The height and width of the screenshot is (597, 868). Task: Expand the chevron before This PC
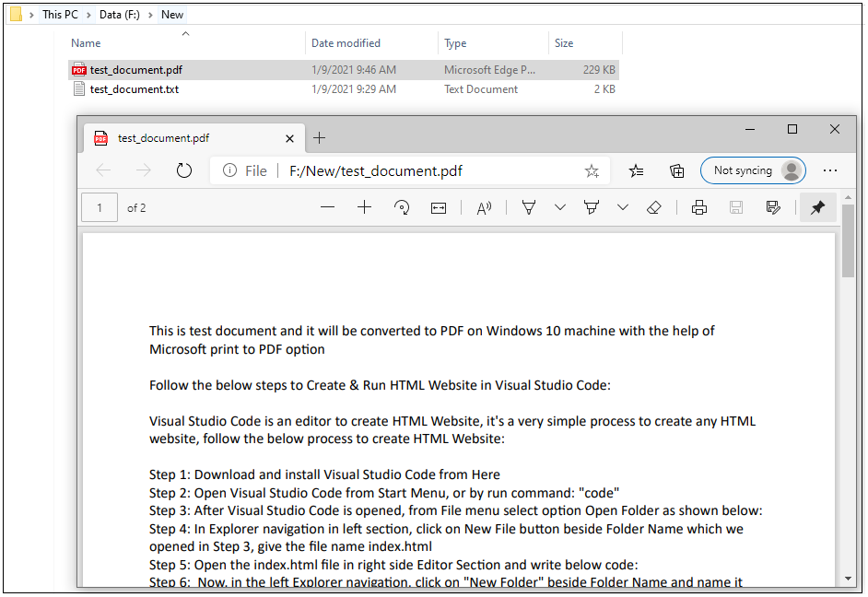point(31,15)
